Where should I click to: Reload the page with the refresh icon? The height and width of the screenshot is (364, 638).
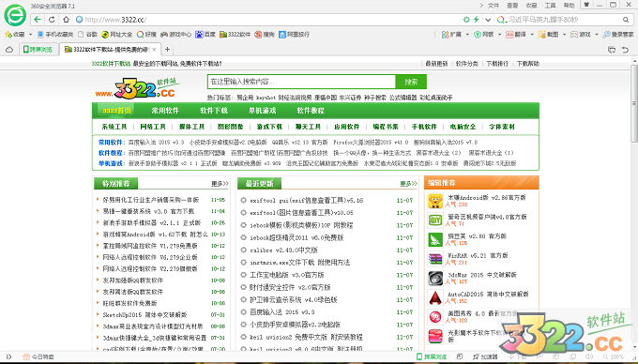tap(52, 19)
